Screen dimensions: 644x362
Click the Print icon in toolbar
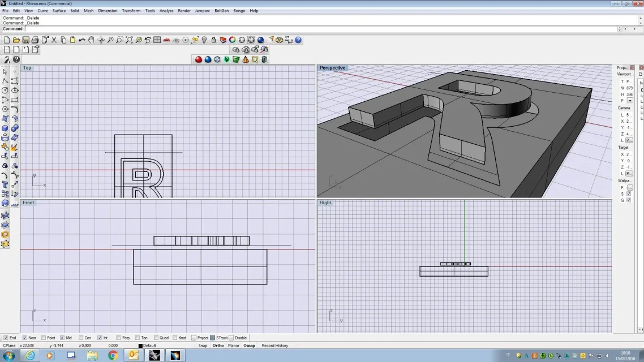point(35,40)
